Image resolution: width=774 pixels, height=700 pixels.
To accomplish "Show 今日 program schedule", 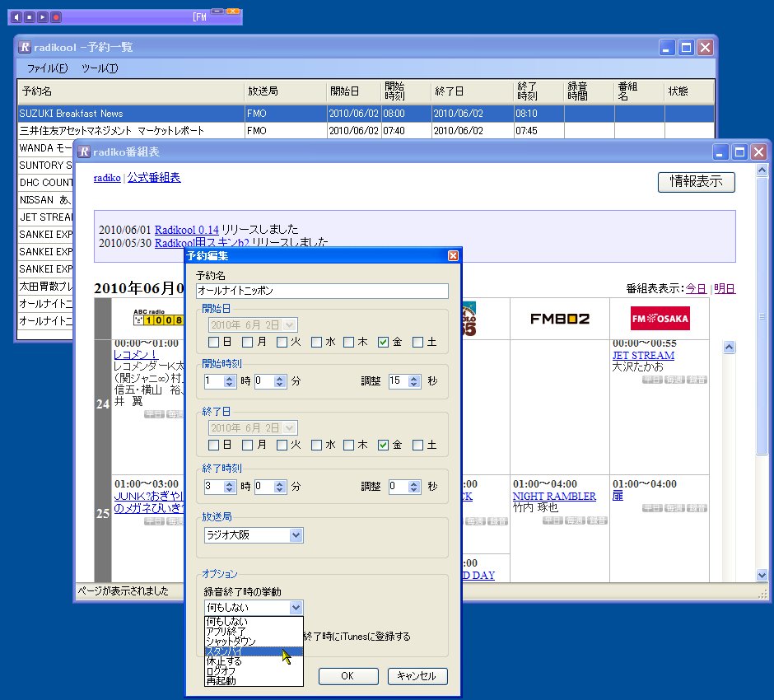I will tap(696, 288).
